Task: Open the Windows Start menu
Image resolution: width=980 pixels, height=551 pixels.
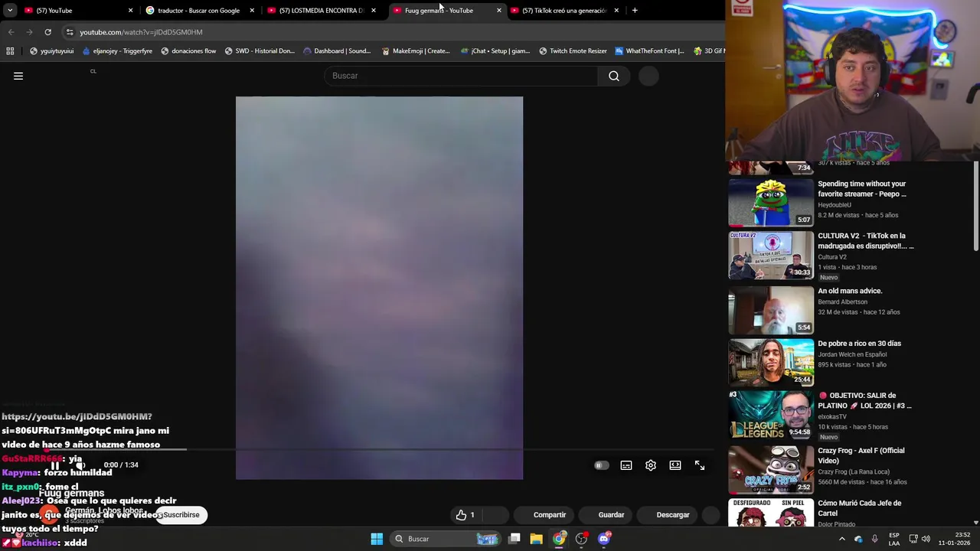Action: point(377,539)
